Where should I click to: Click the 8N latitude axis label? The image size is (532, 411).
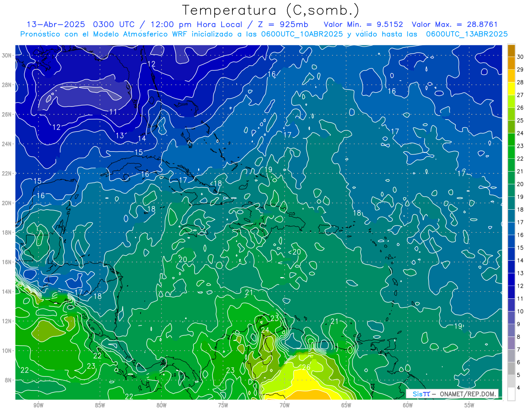(8, 380)
